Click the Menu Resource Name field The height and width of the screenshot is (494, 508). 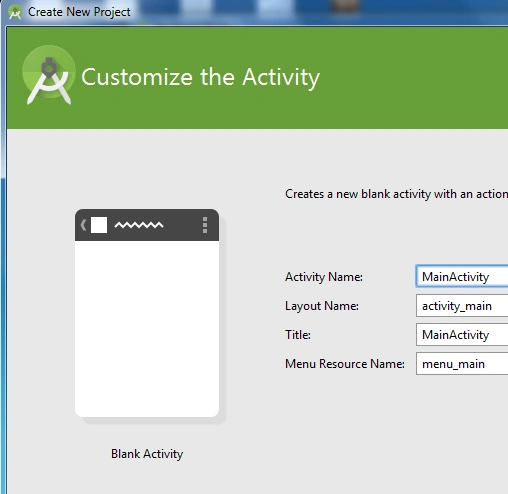(x=462, y=363)
